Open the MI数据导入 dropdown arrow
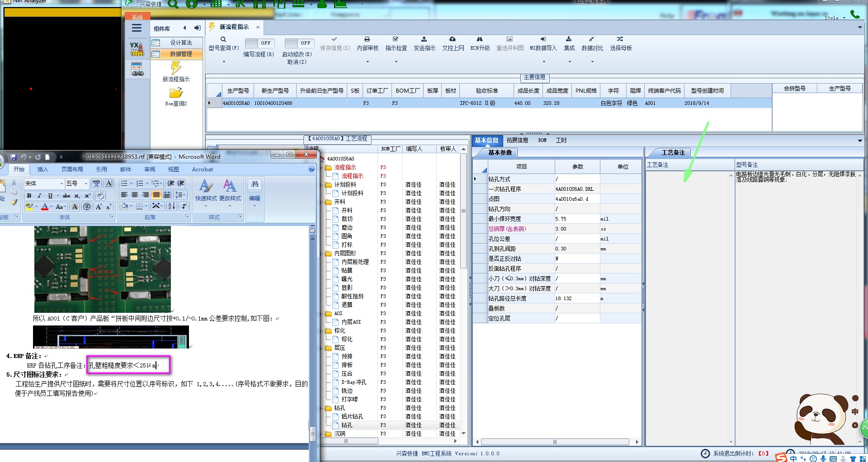This screenshot has height=462, width=868. [543, 62]
